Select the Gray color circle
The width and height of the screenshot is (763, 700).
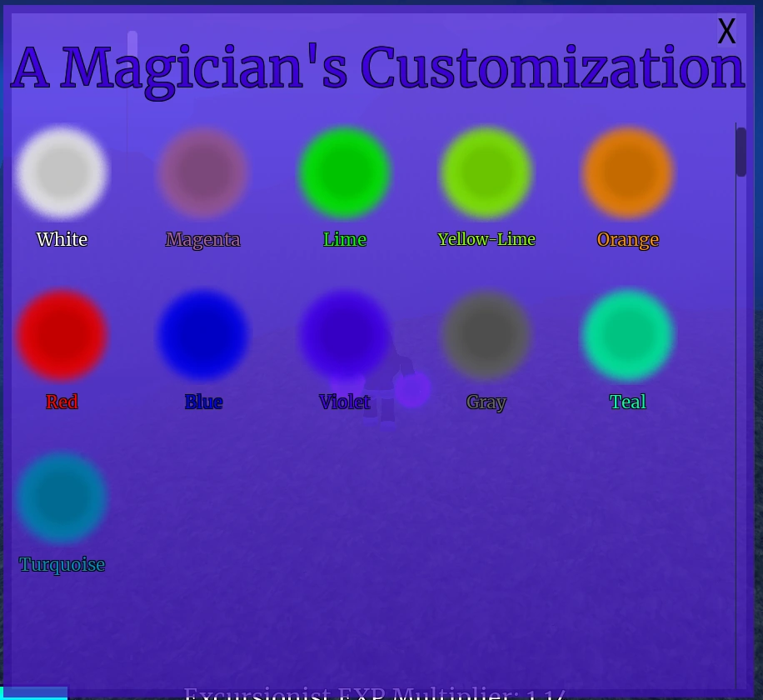coord(486,335)
